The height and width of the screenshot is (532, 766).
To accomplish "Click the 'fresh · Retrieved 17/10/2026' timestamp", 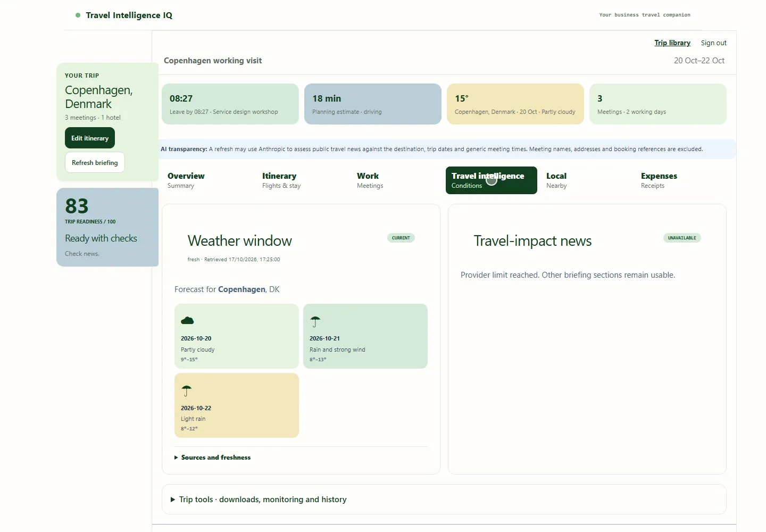I will [234, 260].
